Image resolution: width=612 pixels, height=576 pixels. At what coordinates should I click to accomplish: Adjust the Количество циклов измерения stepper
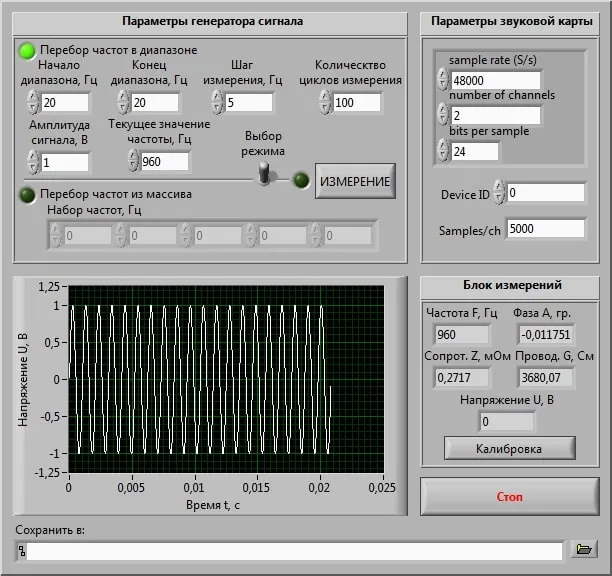pos(325,102)
